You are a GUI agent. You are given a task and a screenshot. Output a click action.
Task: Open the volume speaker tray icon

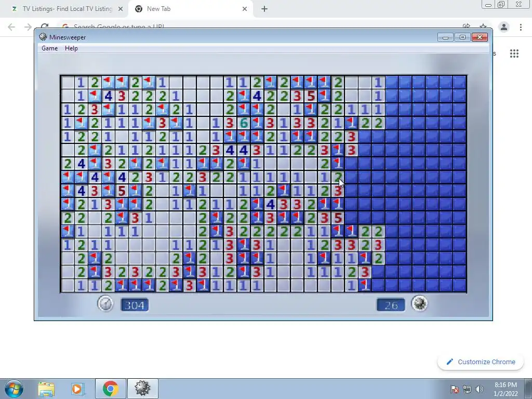tap(480, 389)
